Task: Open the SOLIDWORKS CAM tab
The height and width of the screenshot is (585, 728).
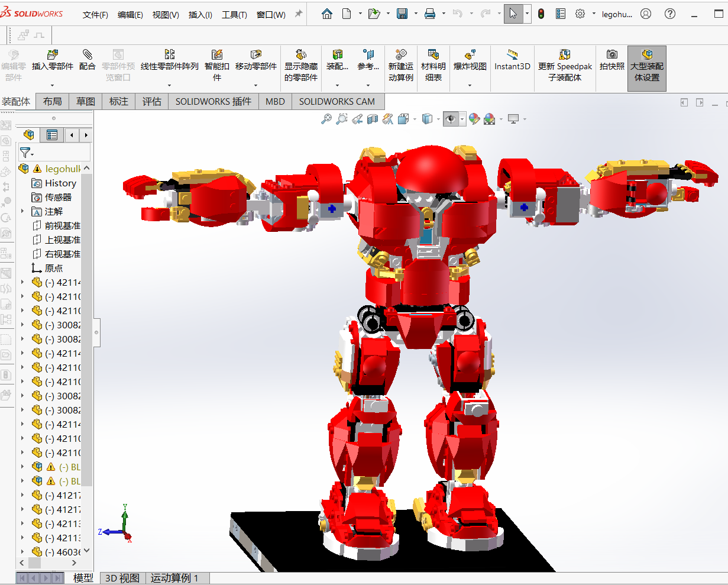Action: (x=337, y=101)
